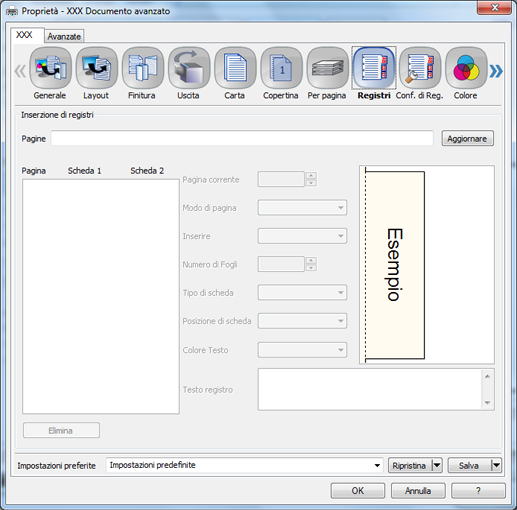The height and width of the screenshot is (510, 517).
Task: Click inside the Testo registro text area
Action: 370,389
